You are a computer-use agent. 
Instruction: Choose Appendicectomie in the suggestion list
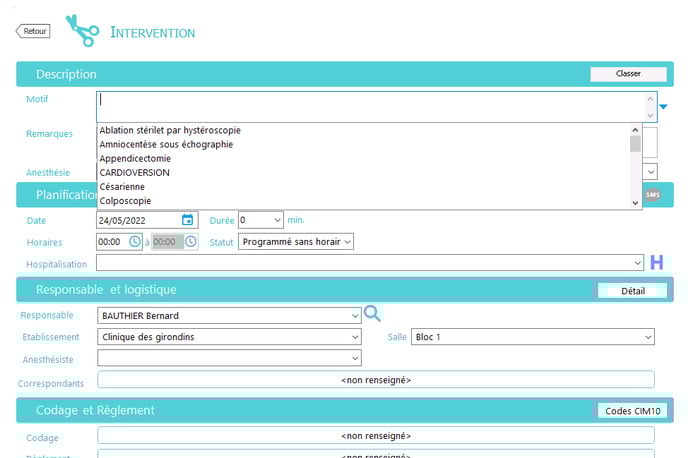click(x=135, y=158)
